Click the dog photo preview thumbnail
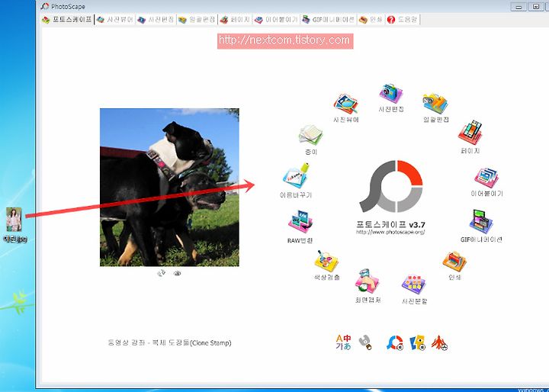 [x=169, y=188]
